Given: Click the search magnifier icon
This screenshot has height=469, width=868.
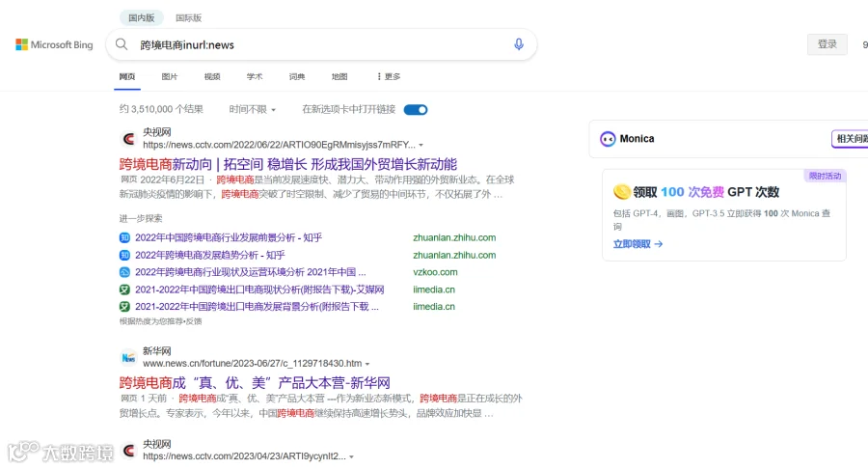Looking at the screenshot, I should [122, 44].
